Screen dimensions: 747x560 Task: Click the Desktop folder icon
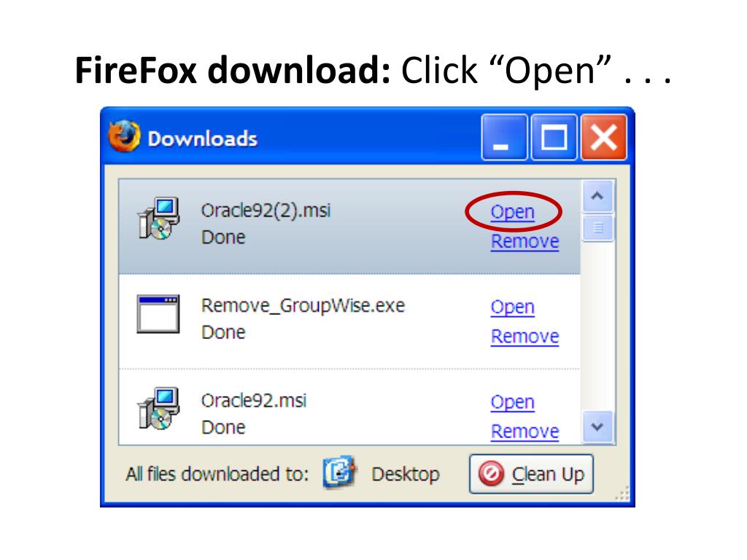[339, 472]
